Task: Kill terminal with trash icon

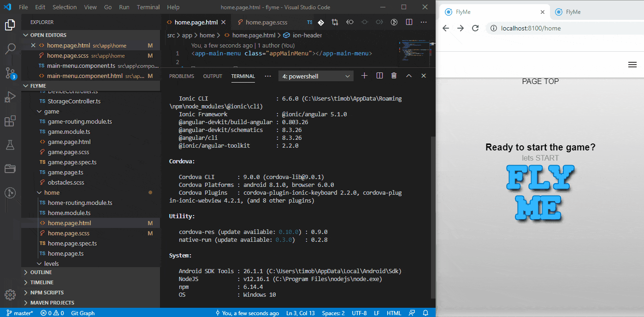Action: click(x=394, y=76)
